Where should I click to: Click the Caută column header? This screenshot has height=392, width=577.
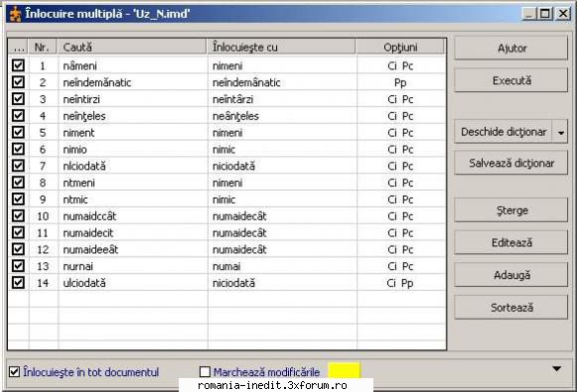[x=132, y=47]
